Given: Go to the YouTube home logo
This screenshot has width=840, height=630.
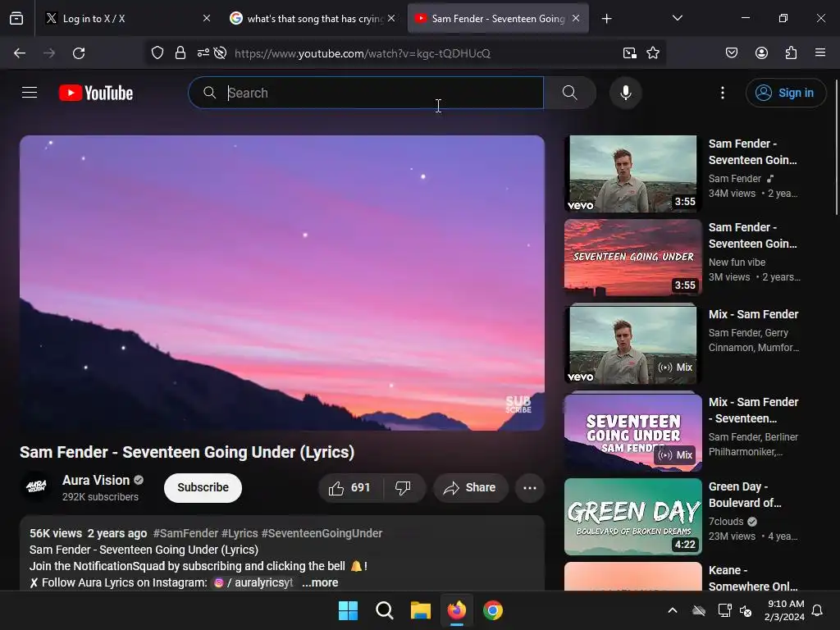Looking at the screenshot, I should 96,93.
